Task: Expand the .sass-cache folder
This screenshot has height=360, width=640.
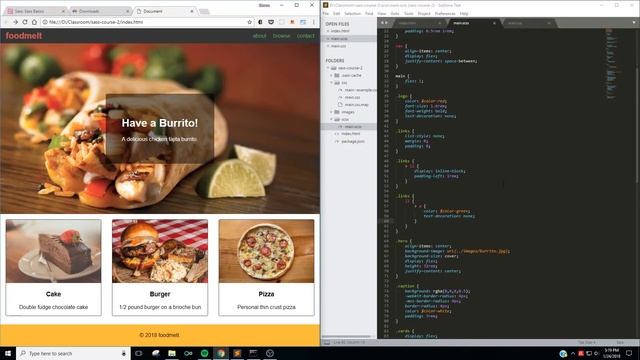Action: (x=331, y=76)
